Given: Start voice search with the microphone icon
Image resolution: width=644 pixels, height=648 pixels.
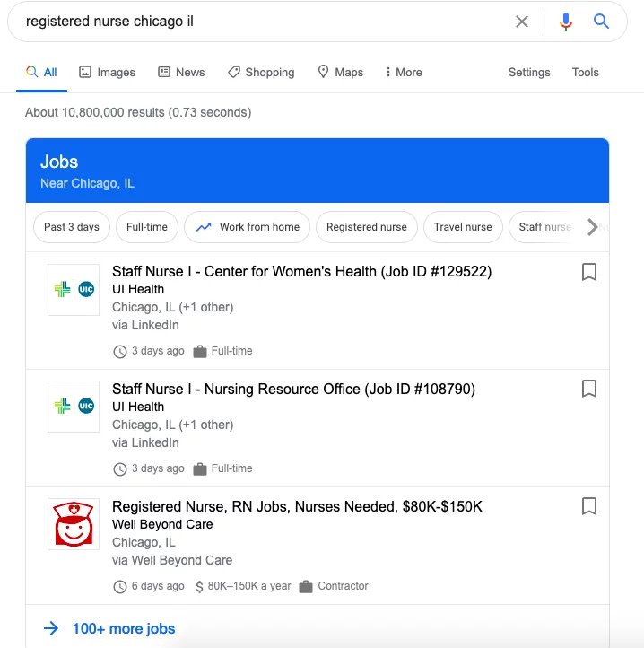Looking at the screenshot, I should 565,22.
